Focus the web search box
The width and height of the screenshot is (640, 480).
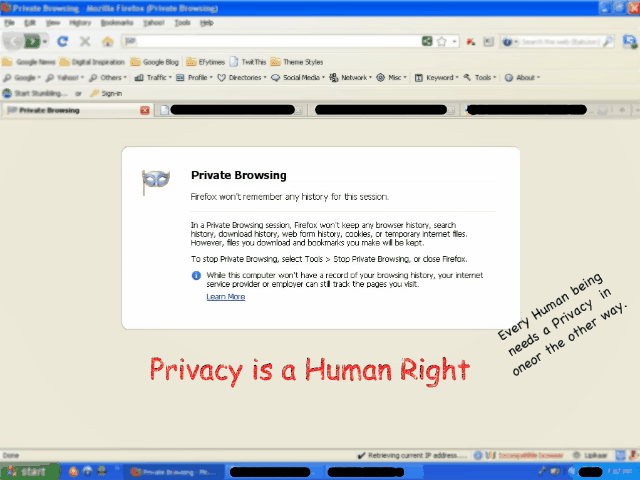tap(561, 42)
